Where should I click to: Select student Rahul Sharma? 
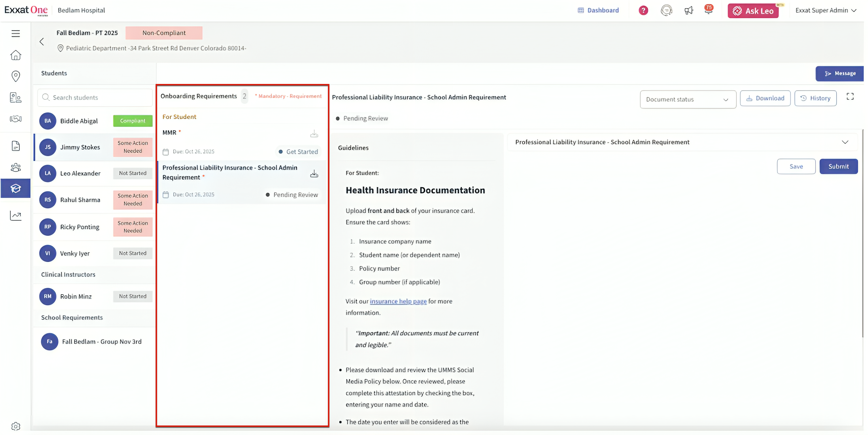coord(80,200)
